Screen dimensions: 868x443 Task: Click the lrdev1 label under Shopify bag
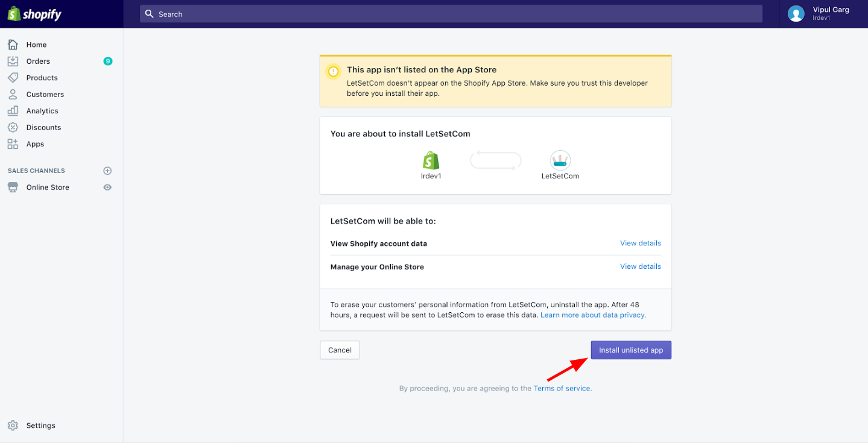431,176
